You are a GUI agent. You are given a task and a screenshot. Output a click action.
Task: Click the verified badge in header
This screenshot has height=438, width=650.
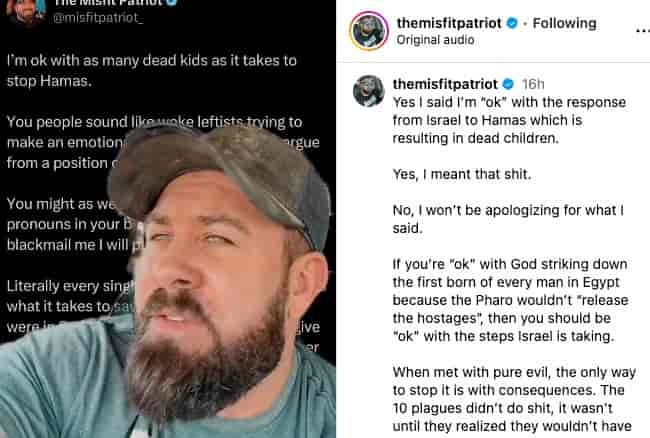click(x=512, y=23)
